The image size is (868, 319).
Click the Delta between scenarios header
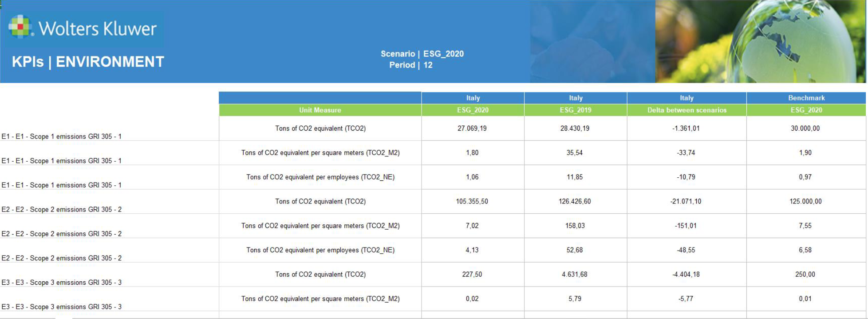(x=687, y=110)
